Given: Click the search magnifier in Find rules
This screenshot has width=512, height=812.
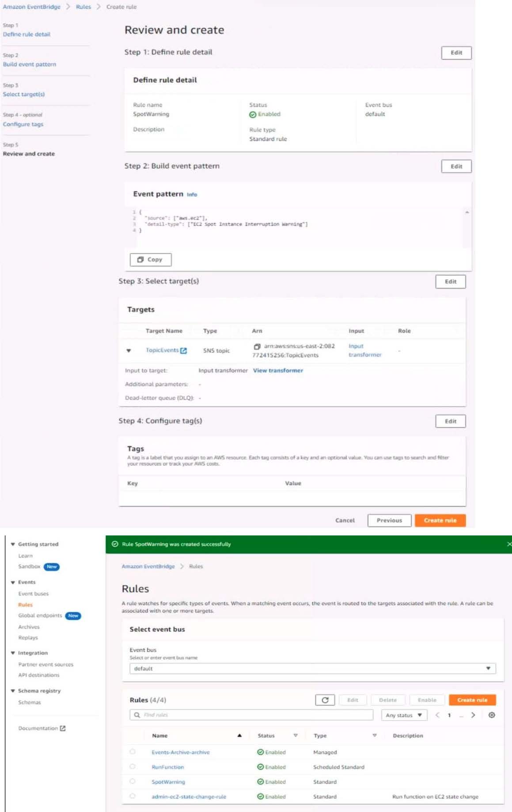Looking at the screenshot, I should 137,715.
